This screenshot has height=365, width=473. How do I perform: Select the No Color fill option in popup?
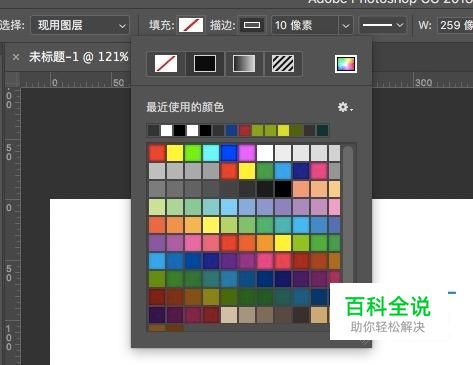click(166, 64)
